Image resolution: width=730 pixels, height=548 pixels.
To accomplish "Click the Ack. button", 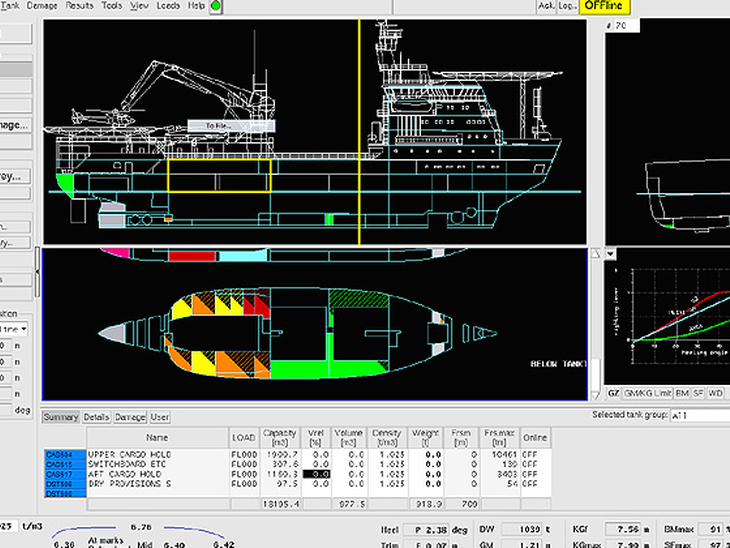I will [546, 6].
